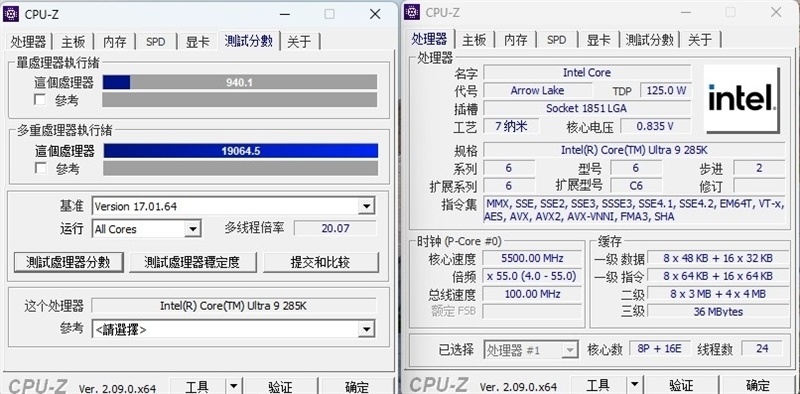This screenshot has height=394, width=800.
Task: Switch to 内存 tab in left window
Action: tap(115, 42)
